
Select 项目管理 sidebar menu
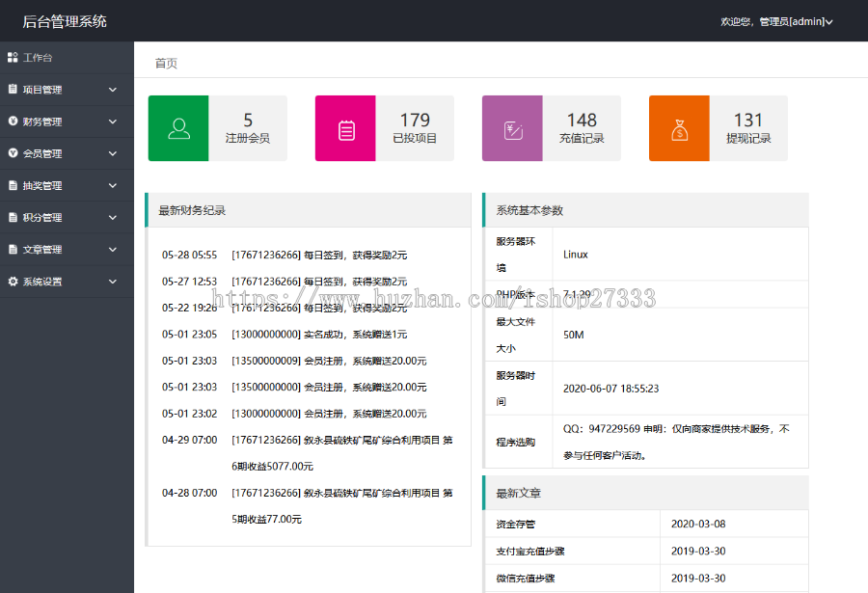(67, 90)
